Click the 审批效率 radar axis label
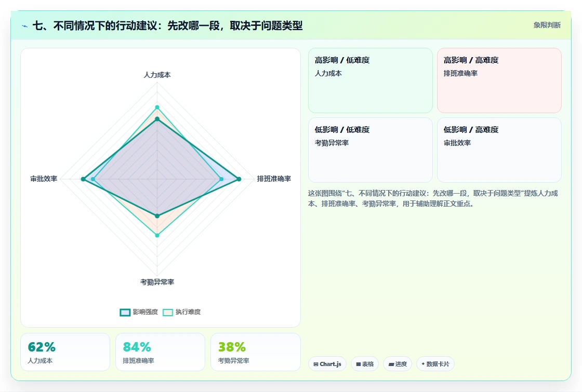This screenshot has width=582, height=392. [x=44, y=179]
